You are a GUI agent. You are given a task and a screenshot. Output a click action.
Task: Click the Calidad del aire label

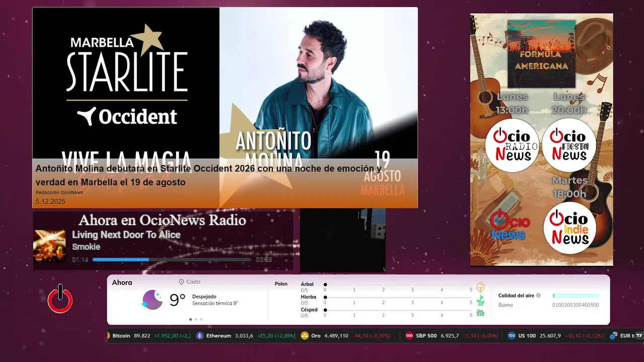(516, 296)
